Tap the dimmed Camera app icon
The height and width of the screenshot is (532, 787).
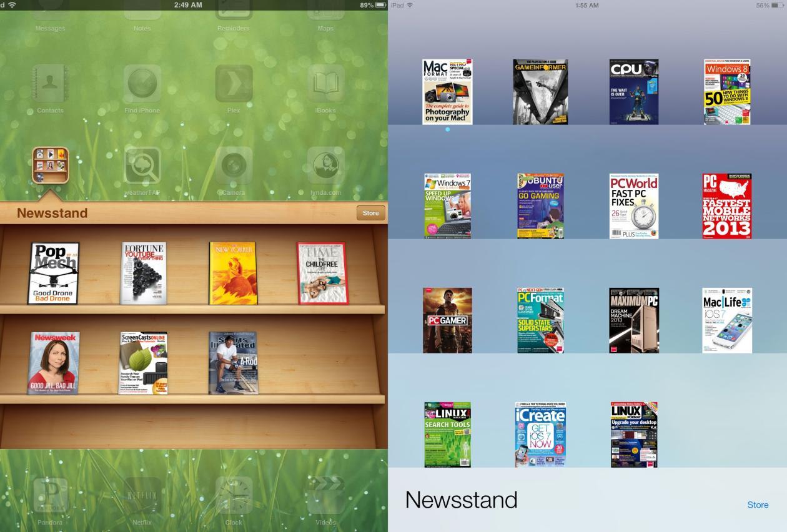(234, 165)
